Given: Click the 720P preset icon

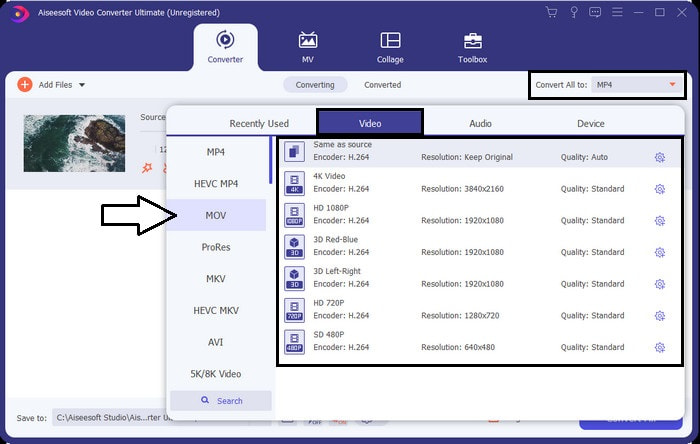Looking at the screenshot, I should tap(294, 310).
